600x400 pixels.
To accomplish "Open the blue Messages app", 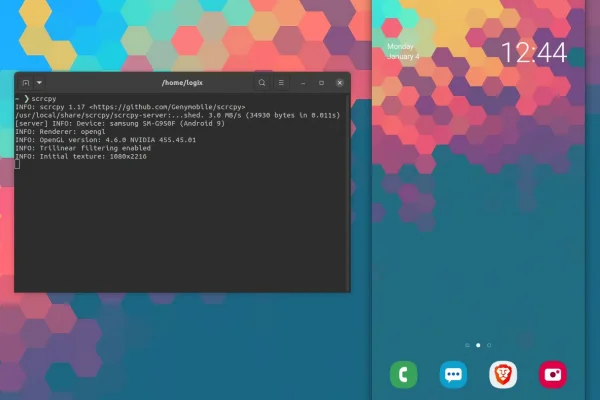I will (453, 374).
